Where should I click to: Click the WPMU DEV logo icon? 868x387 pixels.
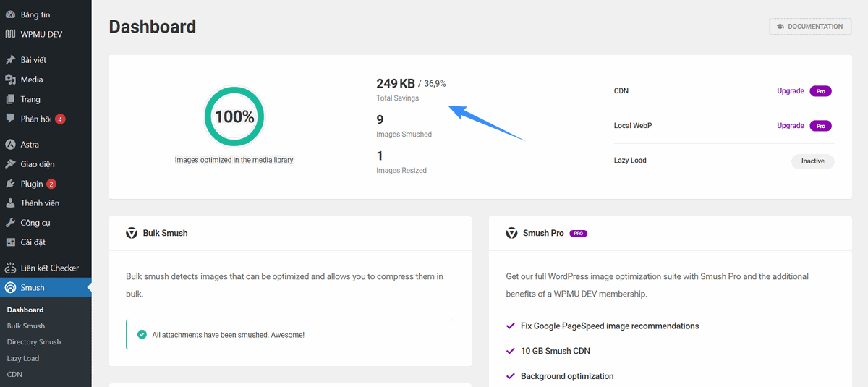10,34
